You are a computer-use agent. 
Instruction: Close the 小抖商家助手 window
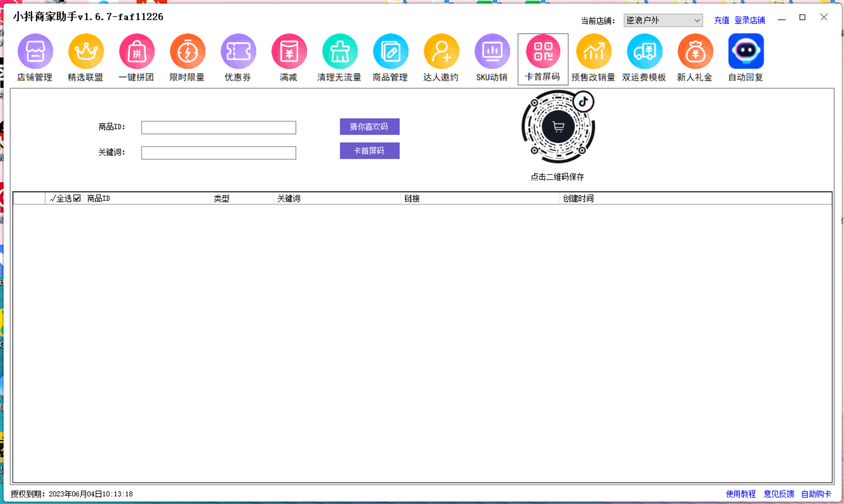(x=824, y=18)
